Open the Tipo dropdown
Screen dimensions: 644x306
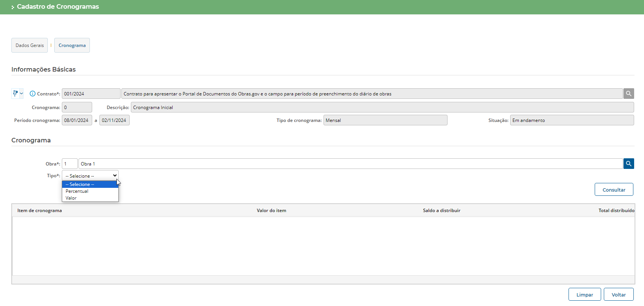(x=90, y=176)
